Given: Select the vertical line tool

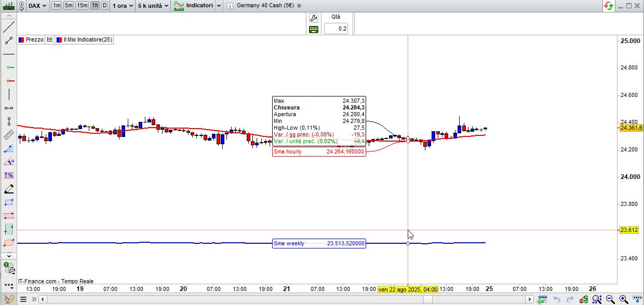Looking at the screenshot, I should (9, 94).
